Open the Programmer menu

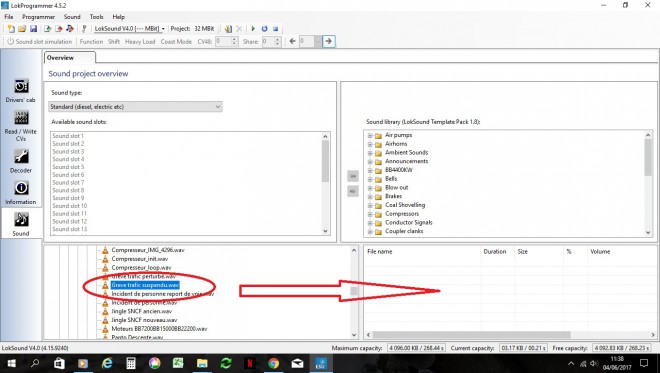38,17
